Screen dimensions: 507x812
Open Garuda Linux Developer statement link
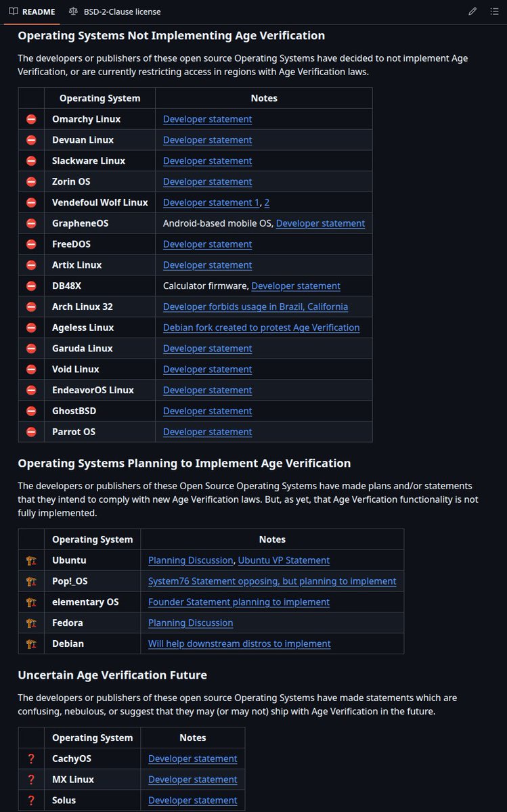[x=207, y=348]
